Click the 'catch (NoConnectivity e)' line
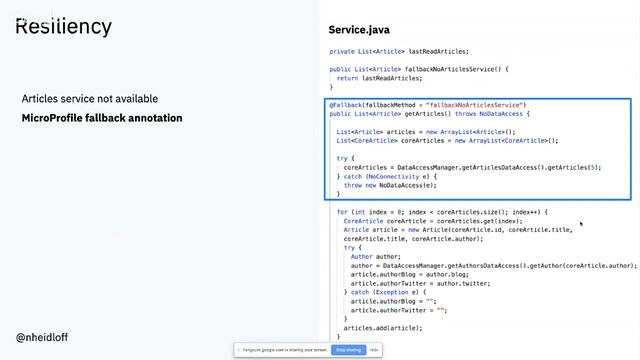This screenshot has height=360, width=640. (387, 177)
